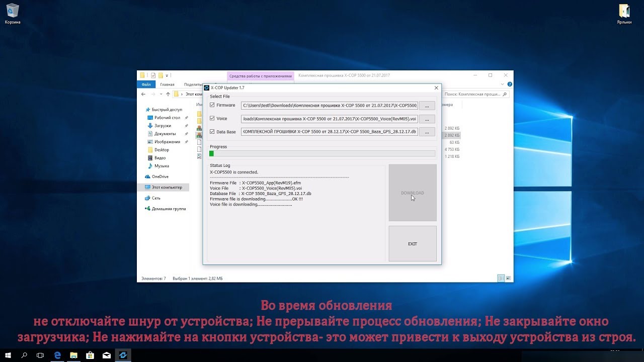
Task: Open the Средства работы с приложениями tab
Action: coord(261,76)
